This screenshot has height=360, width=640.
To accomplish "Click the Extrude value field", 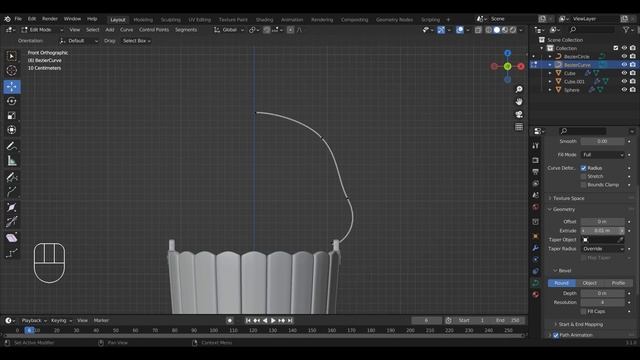I will (x=602, y=231).
